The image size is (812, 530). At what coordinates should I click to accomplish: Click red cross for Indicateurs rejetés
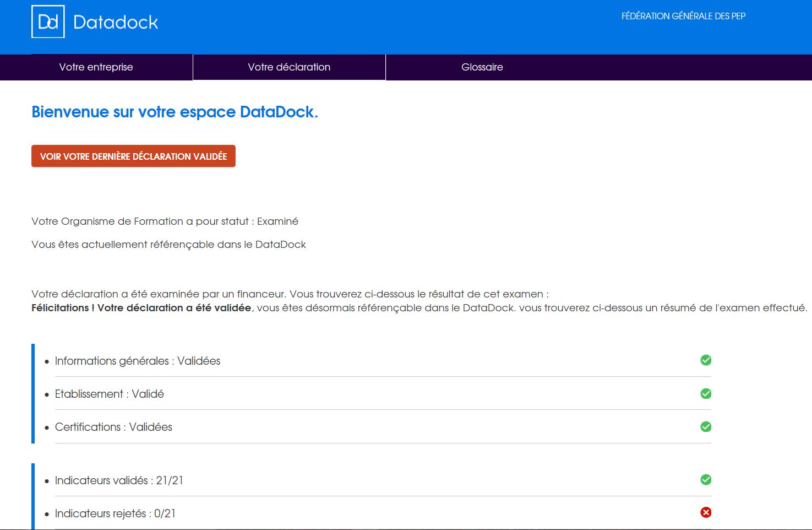(x=706, y=512)
